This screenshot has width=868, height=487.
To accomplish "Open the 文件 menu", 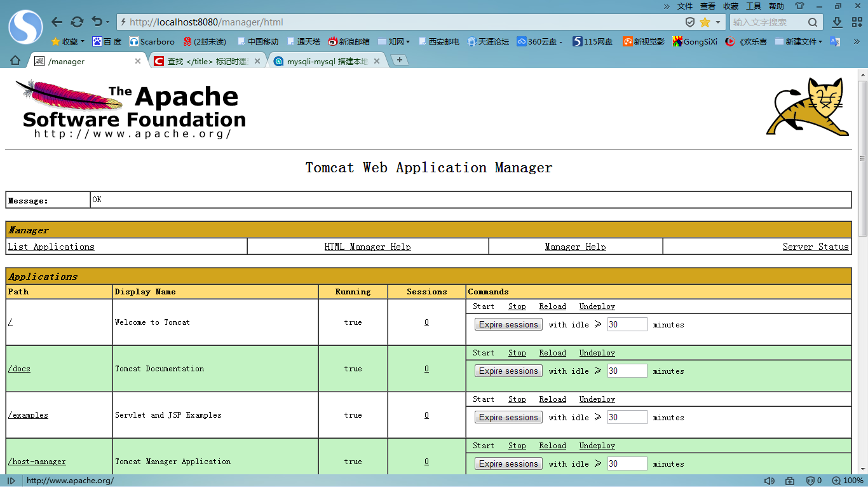I will (x=685, y=6).
